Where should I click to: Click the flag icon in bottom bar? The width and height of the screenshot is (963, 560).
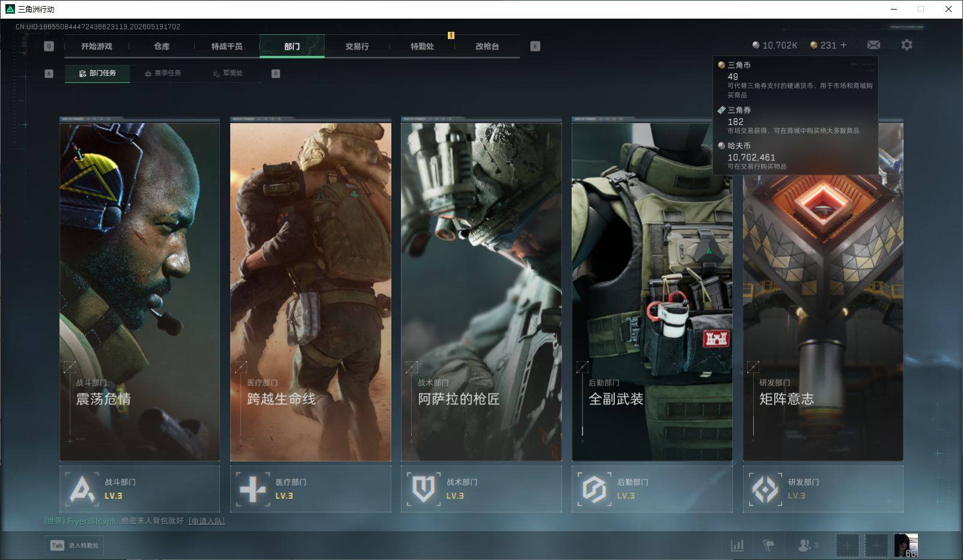point(769,545)
